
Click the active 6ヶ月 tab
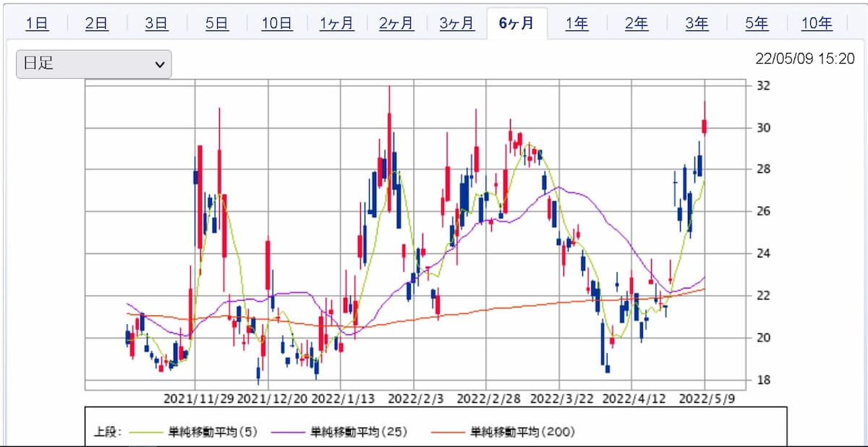click(x=516, y=23)
